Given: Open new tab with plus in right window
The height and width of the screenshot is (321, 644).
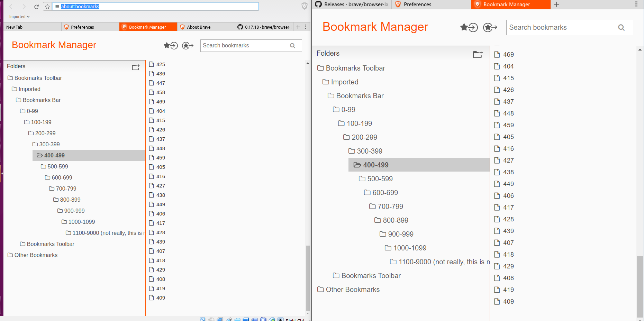Looking at the screenshot, I should tap(556, 4).
